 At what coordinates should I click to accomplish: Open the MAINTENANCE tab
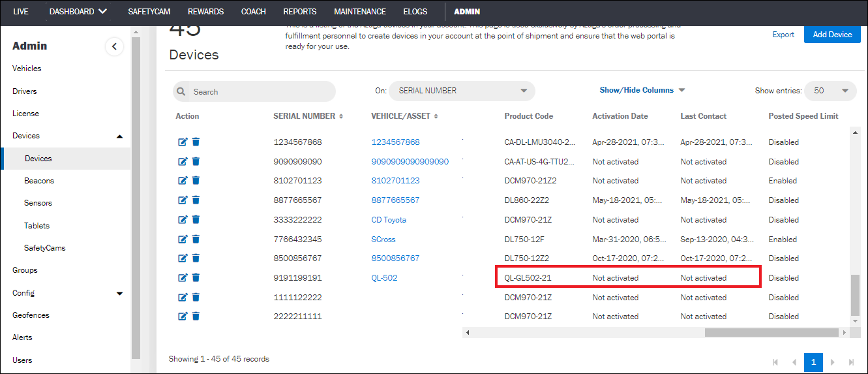[360, 12]
